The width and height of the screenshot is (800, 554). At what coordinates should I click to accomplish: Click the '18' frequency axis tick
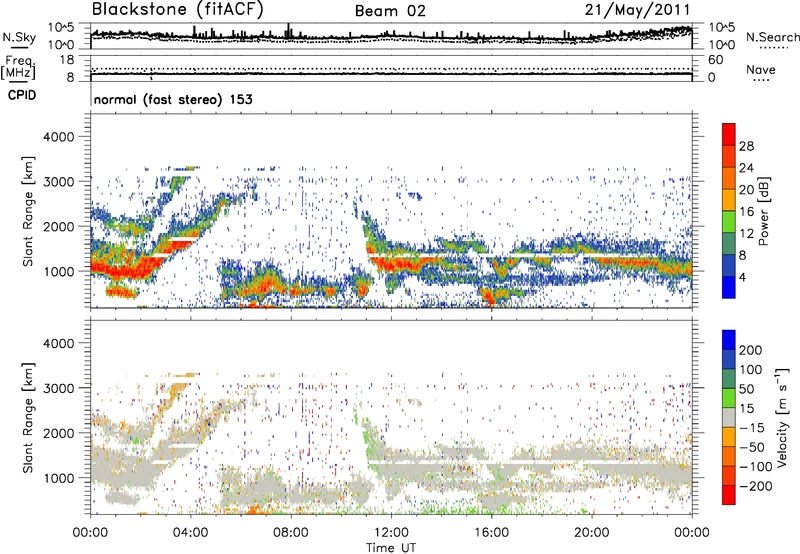click(66, 60)
